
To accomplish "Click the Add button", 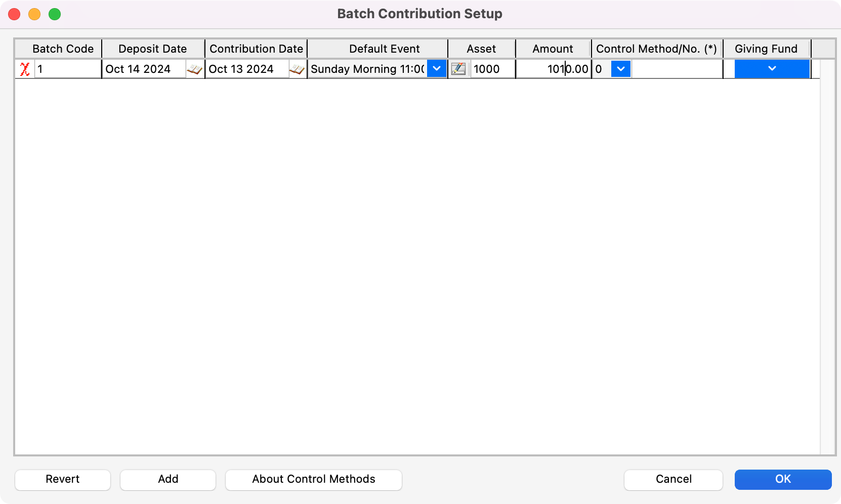I will [168, 479].
